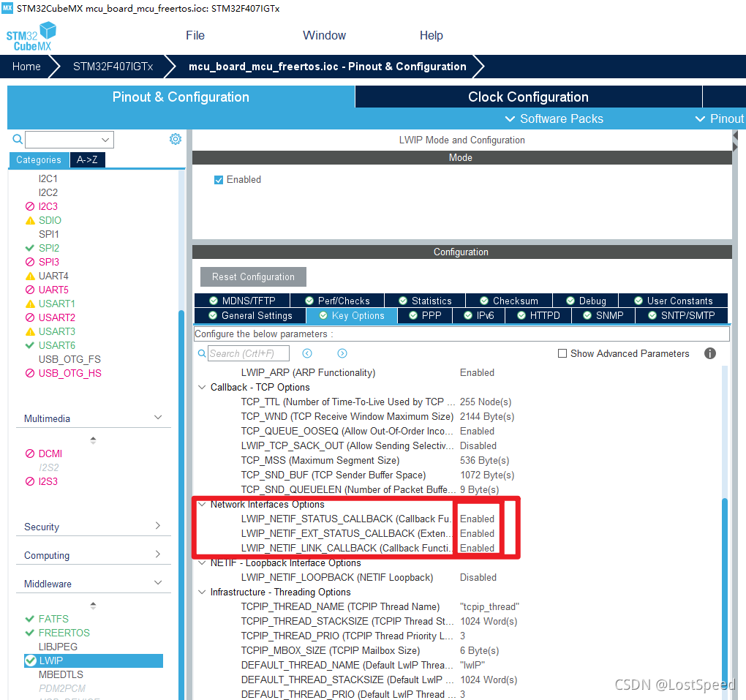Click the parameter search magnifier icon
Screen dimensions: 746x700
click(202, 353)
